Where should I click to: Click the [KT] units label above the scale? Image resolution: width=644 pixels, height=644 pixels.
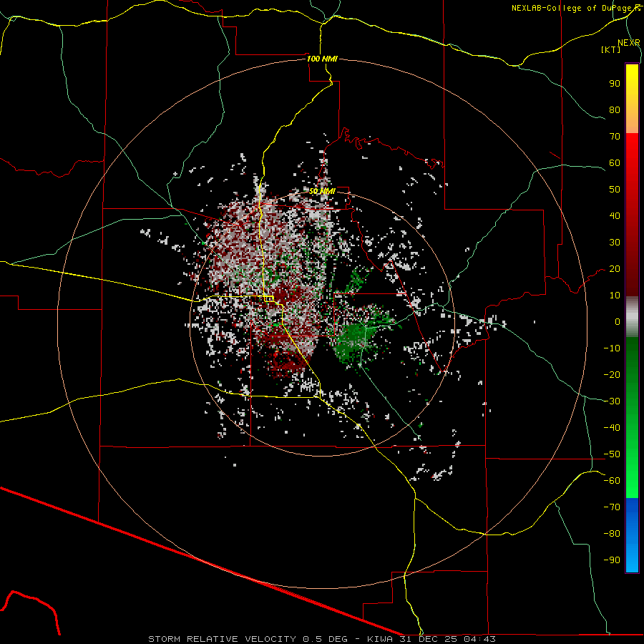pyautogui.click(x=610, y=49)
